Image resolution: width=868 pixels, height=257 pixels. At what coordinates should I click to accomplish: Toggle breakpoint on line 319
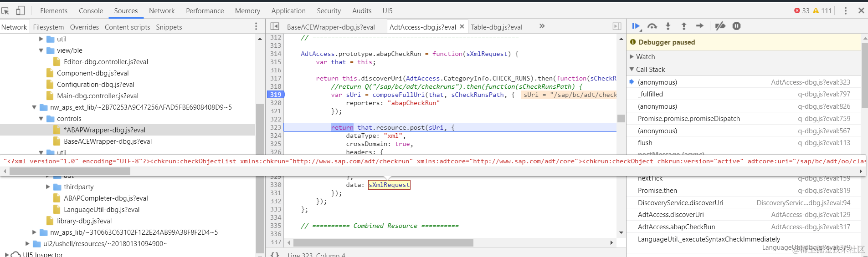point(276,95)
